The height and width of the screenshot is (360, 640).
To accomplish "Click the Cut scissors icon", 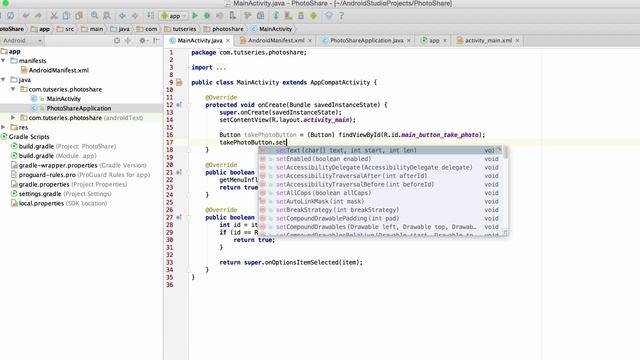I will click(53, 16).
